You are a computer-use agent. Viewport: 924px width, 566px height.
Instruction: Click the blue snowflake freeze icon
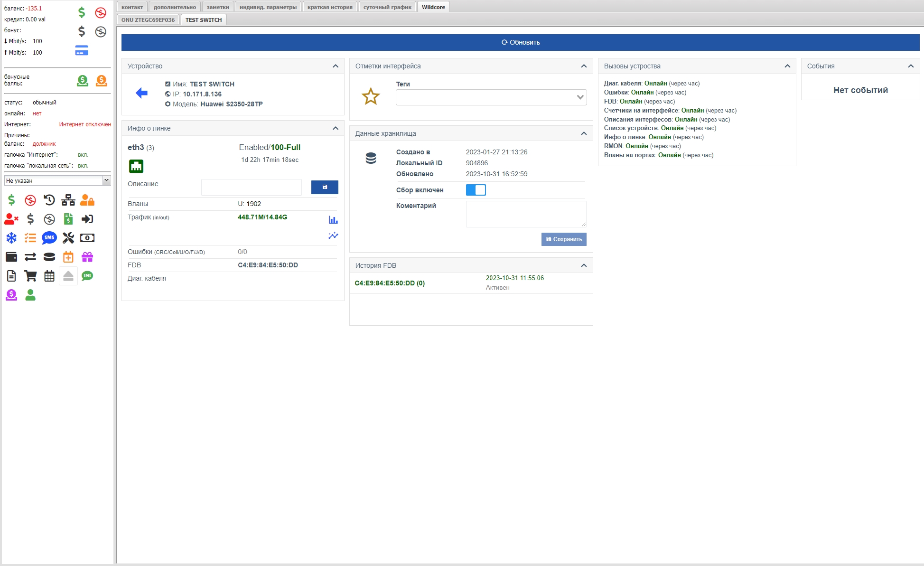11,238
